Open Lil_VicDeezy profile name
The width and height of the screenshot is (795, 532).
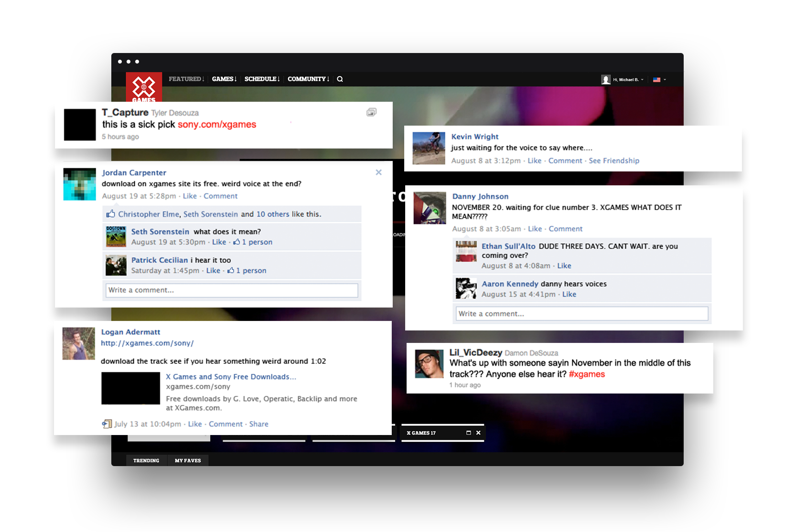tap(475, 352)
